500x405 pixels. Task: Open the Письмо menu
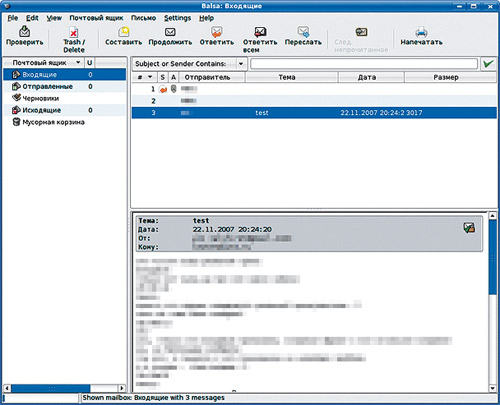(x=143, y=18)
